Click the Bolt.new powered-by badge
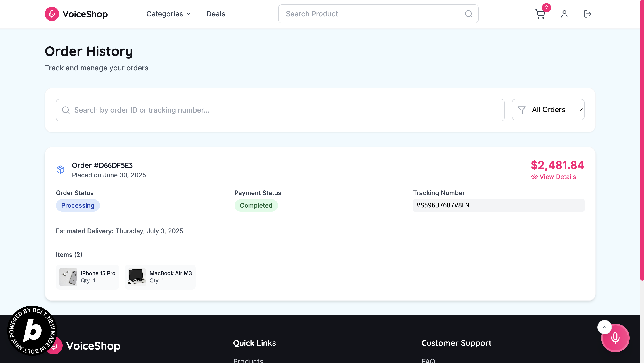Viewport: 644px width, 363px height. [32, 331]
